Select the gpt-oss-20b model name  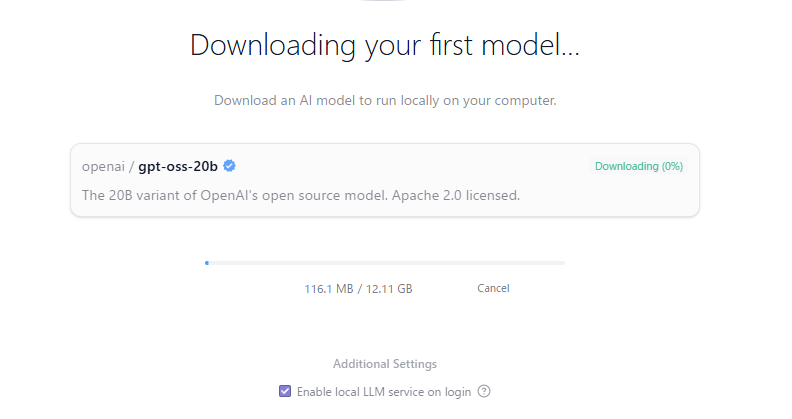[x=178, y=166]
